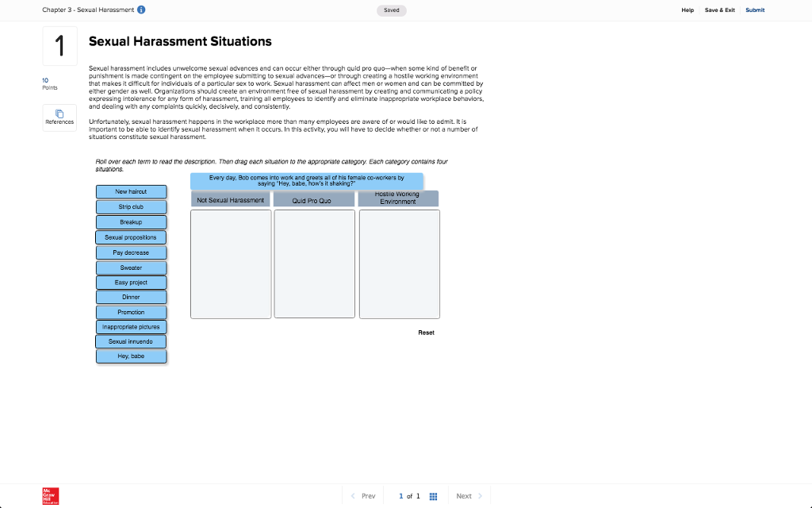Screen dimensions: 812x508
Task: Click the McGraw Hill logo
Action: coord(51,496)
